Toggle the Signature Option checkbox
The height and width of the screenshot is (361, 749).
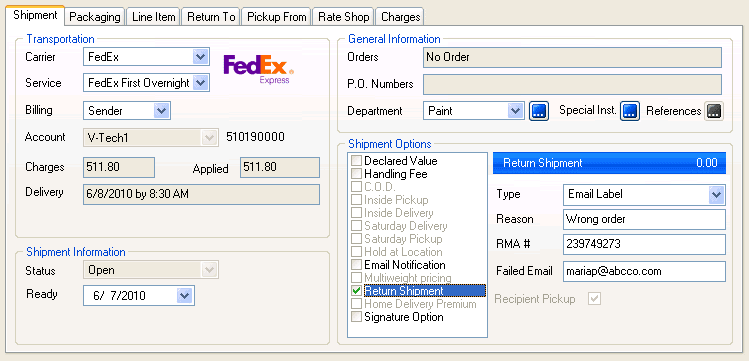tap(356, 317)
